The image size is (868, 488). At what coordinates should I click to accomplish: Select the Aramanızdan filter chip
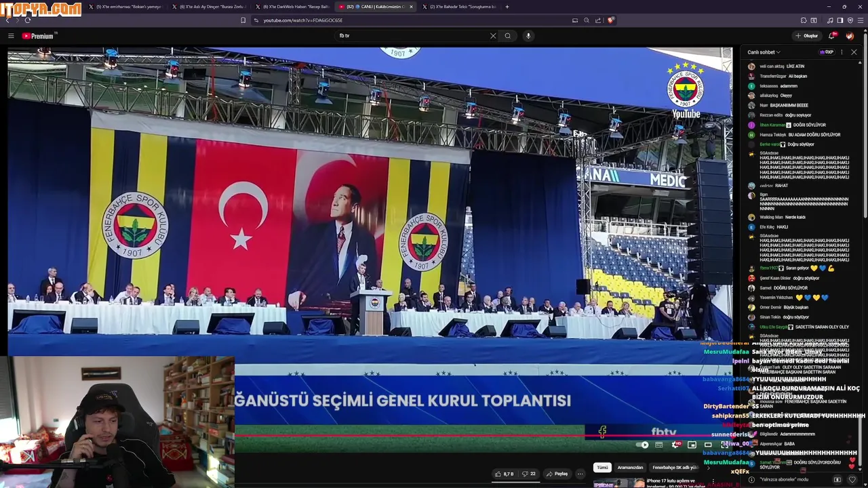click(x=630, y=468)
